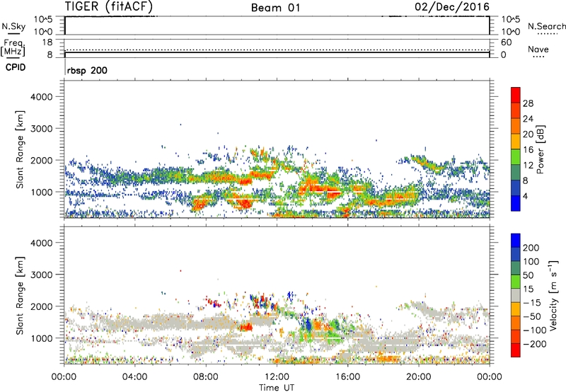
Task: Click the velocity colorbar label '200'
Action: pyautogui.click(x=531, y=248)
